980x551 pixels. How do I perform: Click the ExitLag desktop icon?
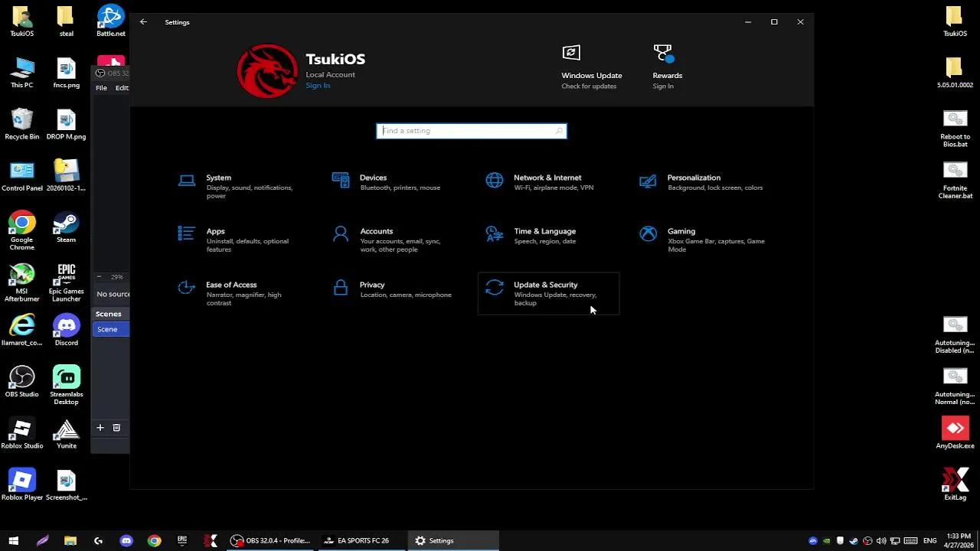pos(955,484)
